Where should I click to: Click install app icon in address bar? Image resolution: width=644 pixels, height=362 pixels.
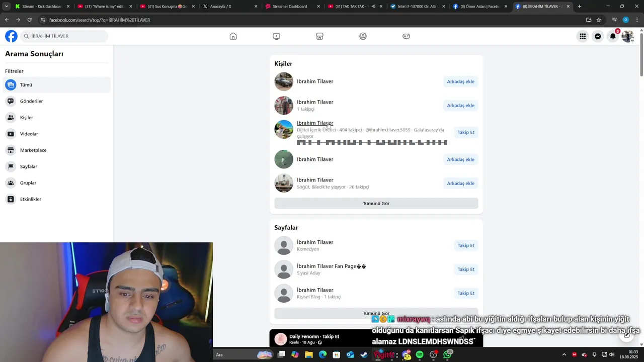pyautogui.click(x=588, y=20)
